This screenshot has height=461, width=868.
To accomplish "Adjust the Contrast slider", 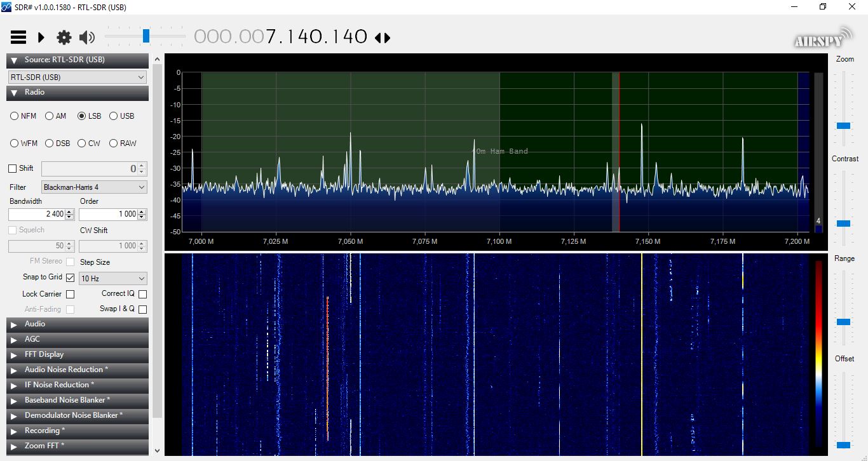I will click(844, 224).
